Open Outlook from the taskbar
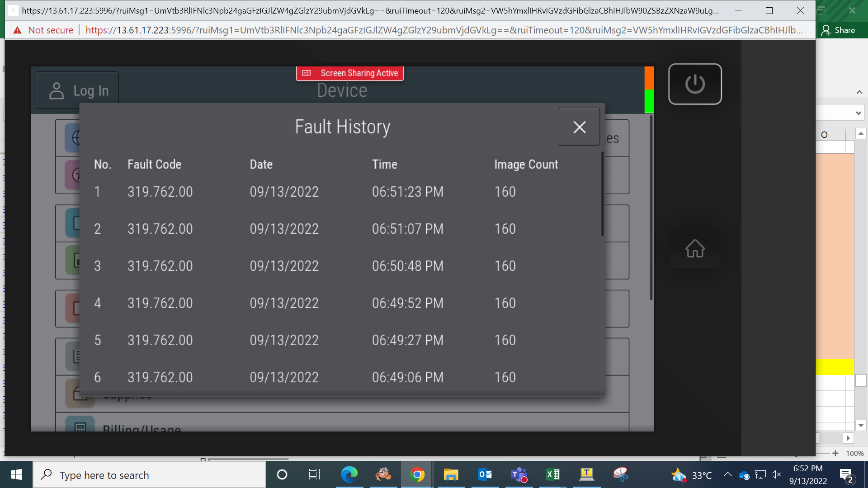The width and height of the screenshot is (868, 488). pyautogui.click(x=485, y=474)
